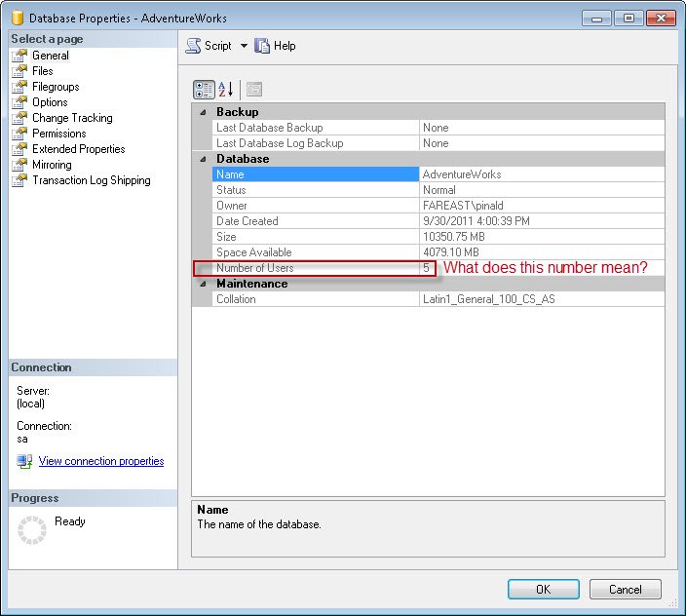Viewport: 686px width, 616px height.
Task: Click the Files page icon
Action: pos(19,71)
